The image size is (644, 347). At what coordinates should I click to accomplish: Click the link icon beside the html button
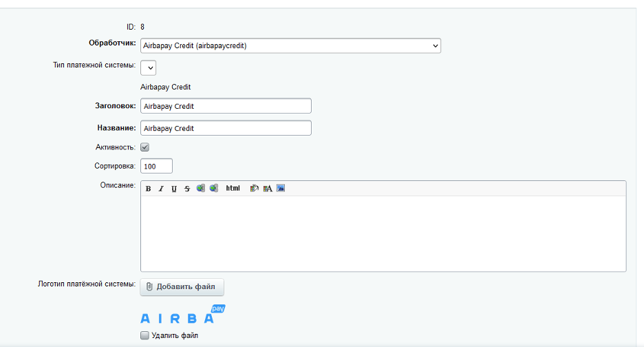click(x=213, y=188)
